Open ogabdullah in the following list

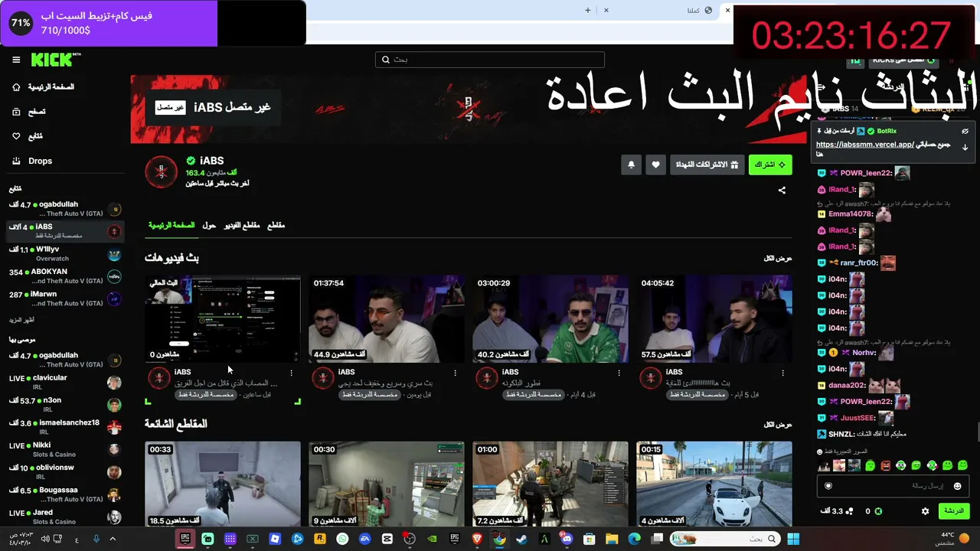[65, 209]
